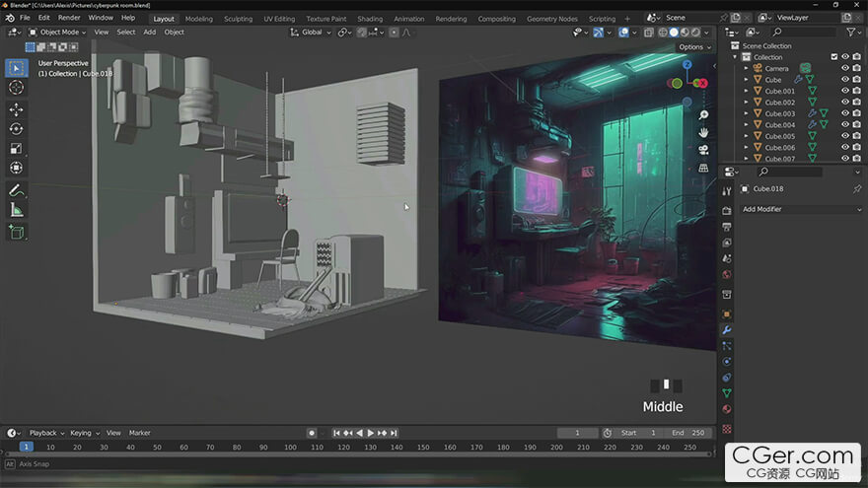Toggle the camera view icon
This screenshot has height=488, width=868.
tap(703, 150)
